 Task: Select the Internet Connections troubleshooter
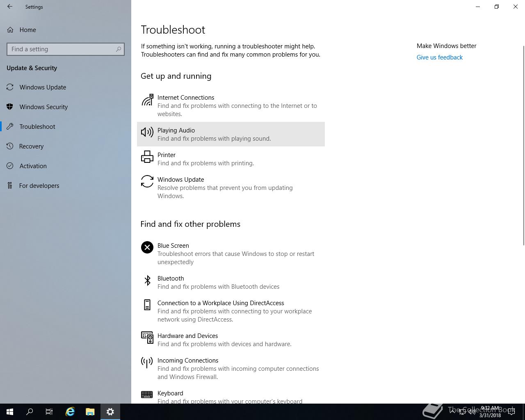tap(231, 105)
